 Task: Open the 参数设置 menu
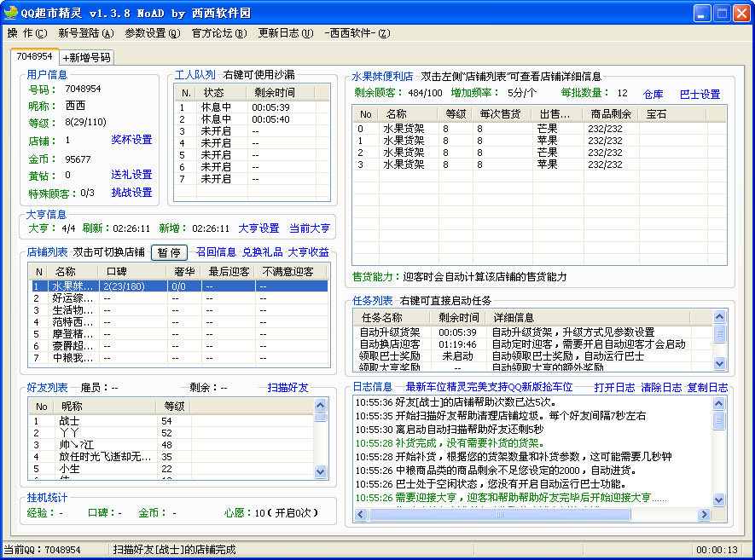pos(152,33)
